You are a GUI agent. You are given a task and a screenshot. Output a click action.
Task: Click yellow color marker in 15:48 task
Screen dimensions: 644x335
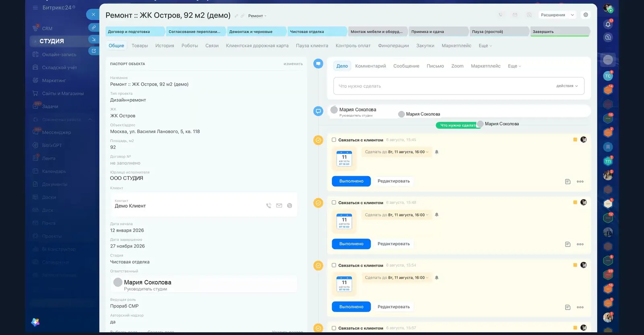(x=575, y=202)
